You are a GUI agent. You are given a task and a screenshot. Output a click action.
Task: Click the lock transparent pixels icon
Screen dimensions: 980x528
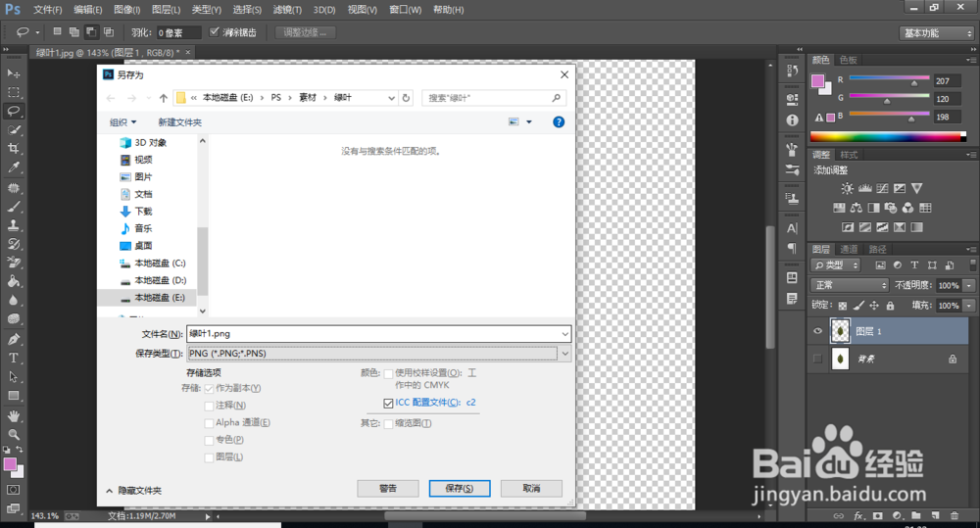tap(843, 306)
